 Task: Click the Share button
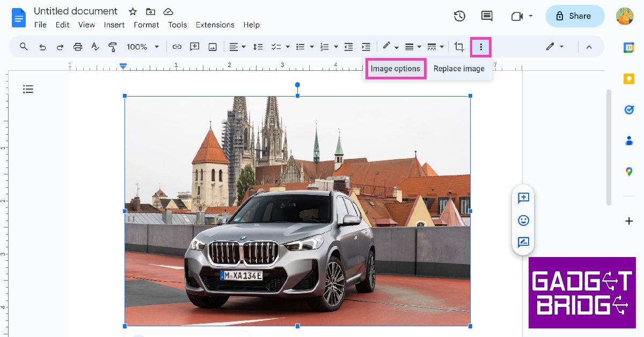575,16
